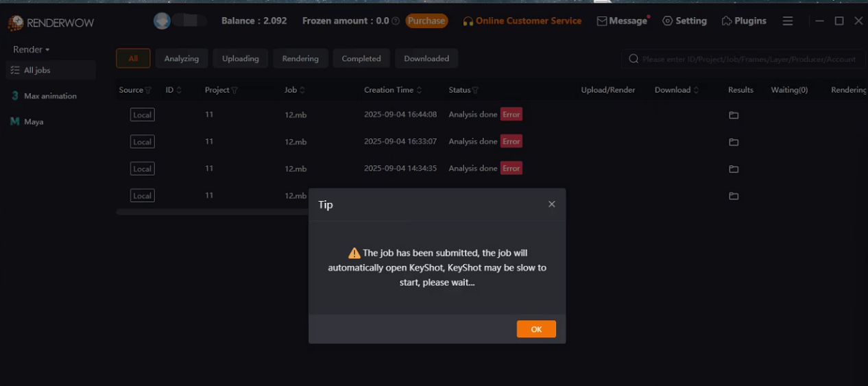Screen dimensions: 868x386
Task: Click the Waiting(0) column header
Action: click(789, 90)
